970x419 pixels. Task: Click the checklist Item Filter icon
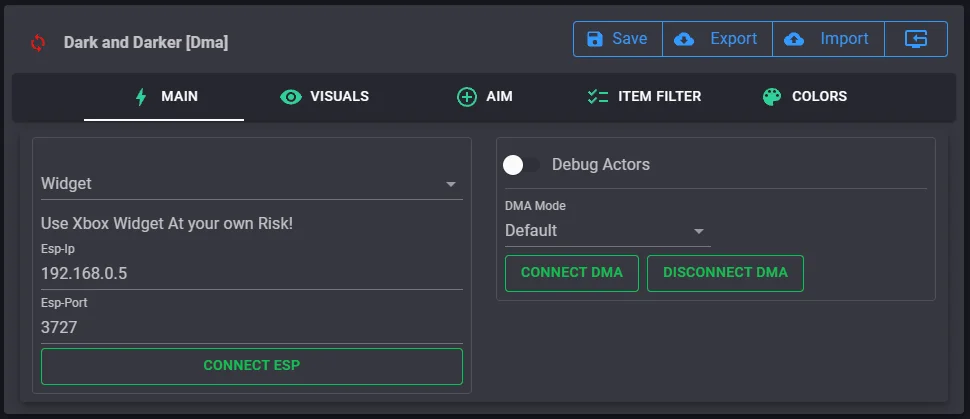[x=598, y=97]
